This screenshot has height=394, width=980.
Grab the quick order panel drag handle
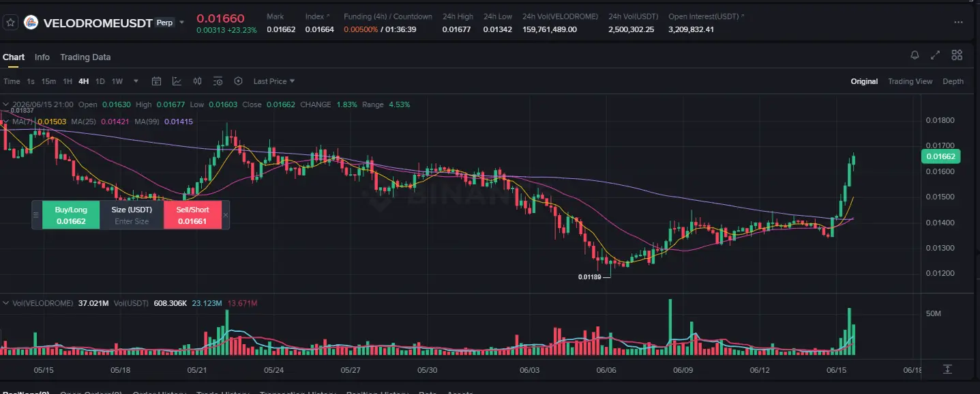pyautogui.click(x=36, y=215)
